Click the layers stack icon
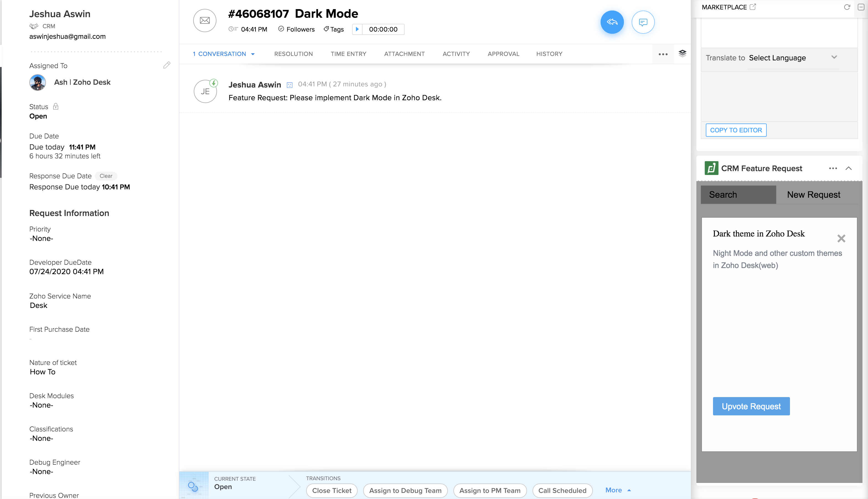Screen dimensions: 868x499 tap(682, 53)
